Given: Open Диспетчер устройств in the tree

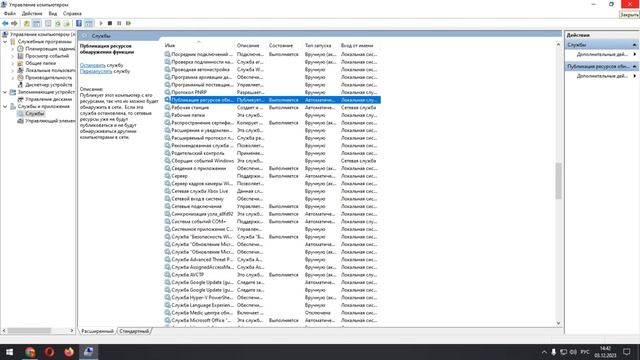Looking at the screenshot, I should [44, 85].
